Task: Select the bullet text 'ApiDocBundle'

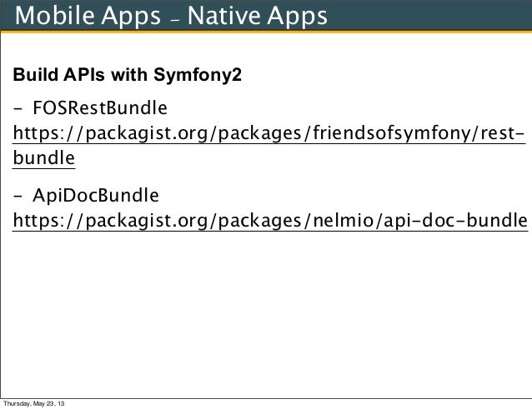Action: [96, 196]
